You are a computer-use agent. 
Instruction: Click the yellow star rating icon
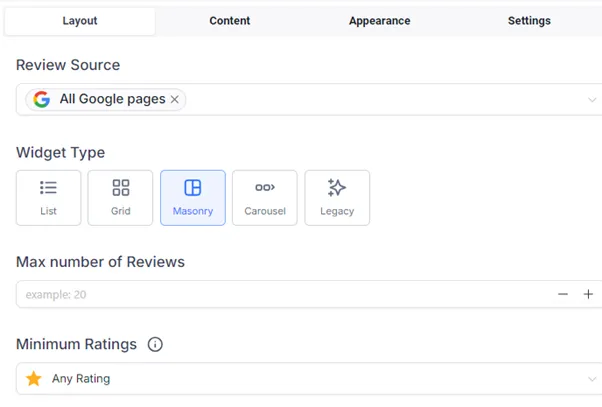pyautogui.click(x=34, y=379)
